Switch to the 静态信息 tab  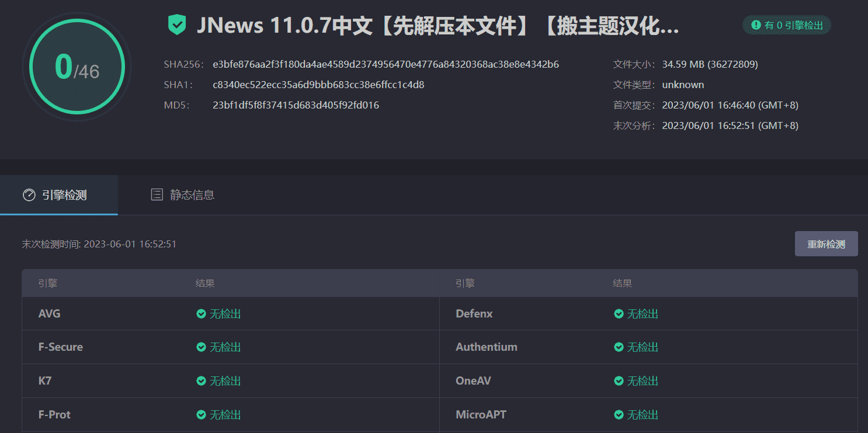pos(182,195)
